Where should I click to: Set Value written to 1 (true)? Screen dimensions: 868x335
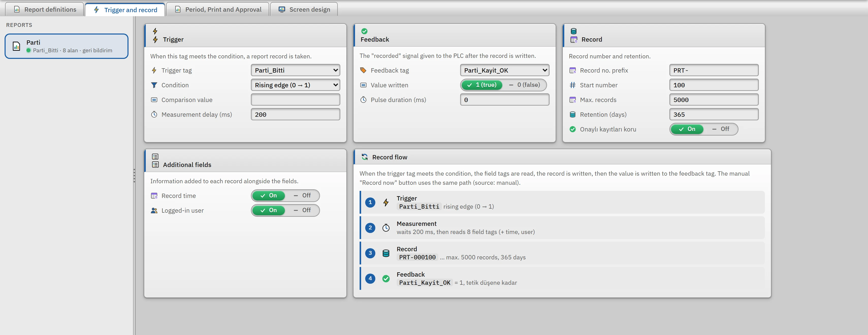(x=482, y=85)
